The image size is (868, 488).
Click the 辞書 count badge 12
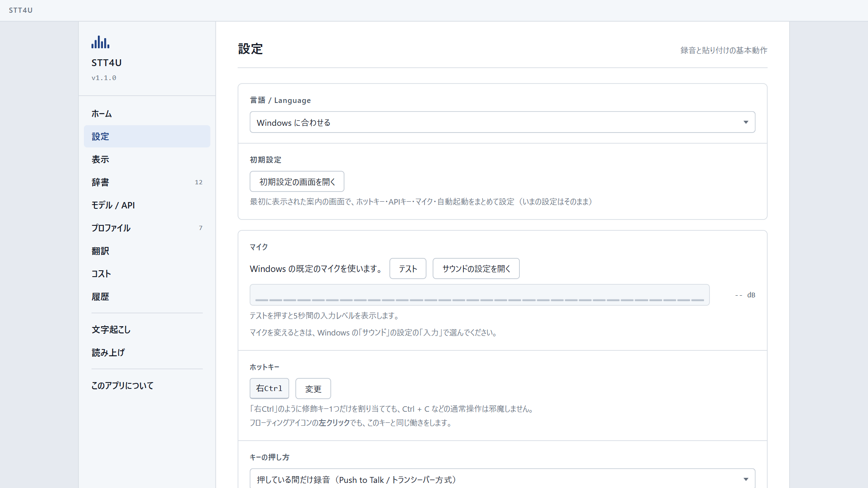click(199, 182)
